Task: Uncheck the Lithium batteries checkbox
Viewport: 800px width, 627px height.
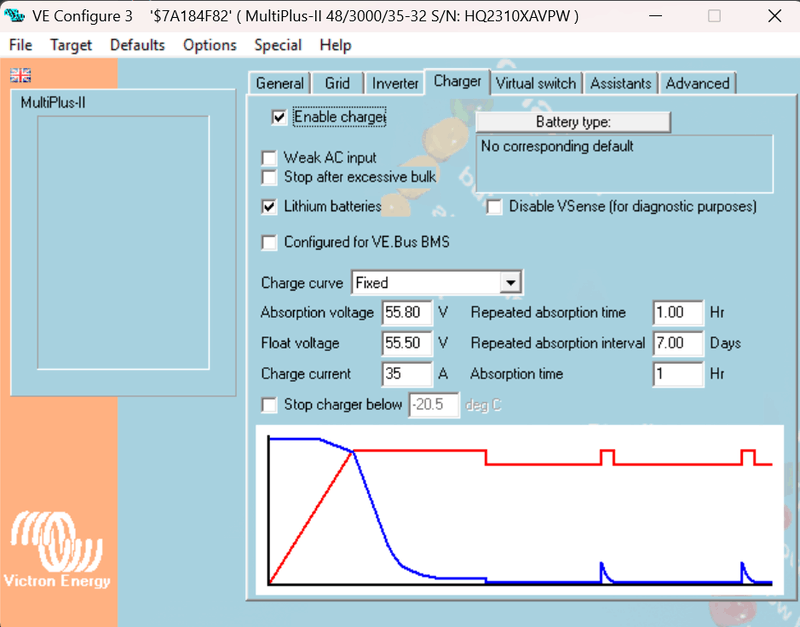Action: click(269, 207)
